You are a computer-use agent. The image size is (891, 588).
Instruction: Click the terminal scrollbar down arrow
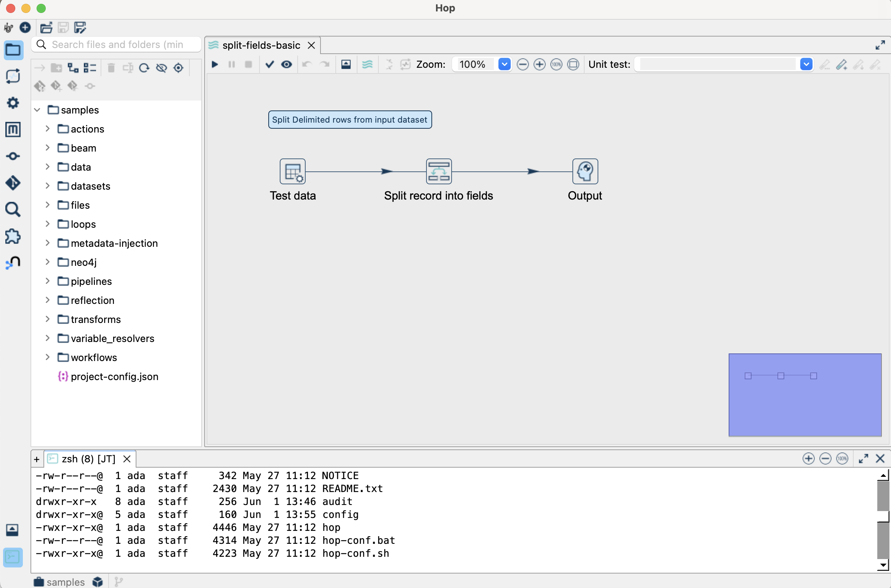click(883, 565)
